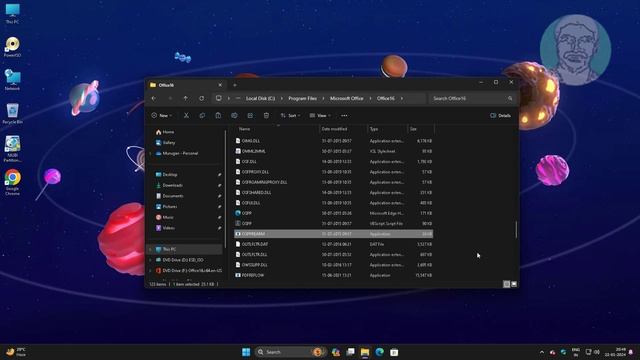Image resolution: width=640 pixels, height=360 pixels.
Task: Open Google Chrome desktop shortcut
Action: tap(12, 182)
